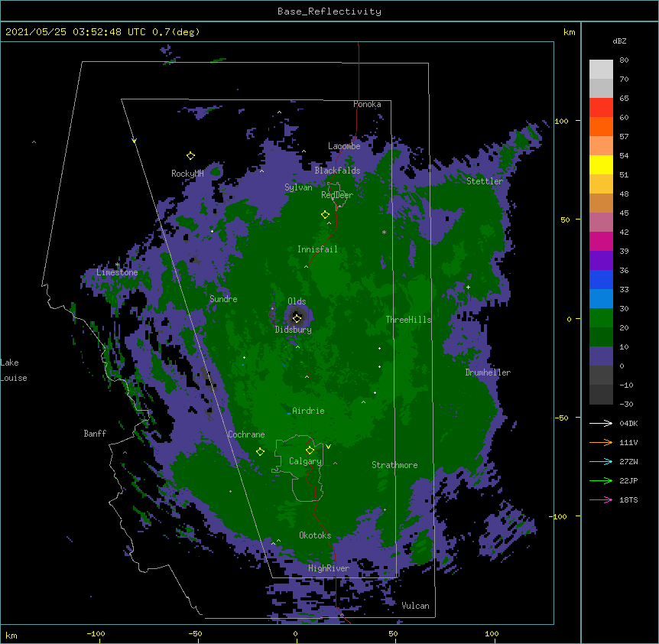The height and width of the screenshot is (644, 659).
Task: Click the yellow 54 dBZ color swatch
Action: (x=601, y=164)
